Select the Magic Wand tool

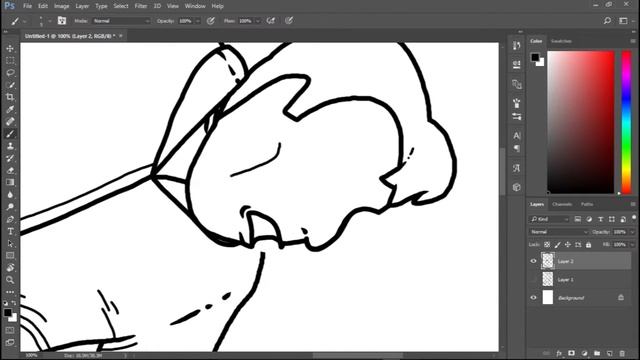click(10, 85)
